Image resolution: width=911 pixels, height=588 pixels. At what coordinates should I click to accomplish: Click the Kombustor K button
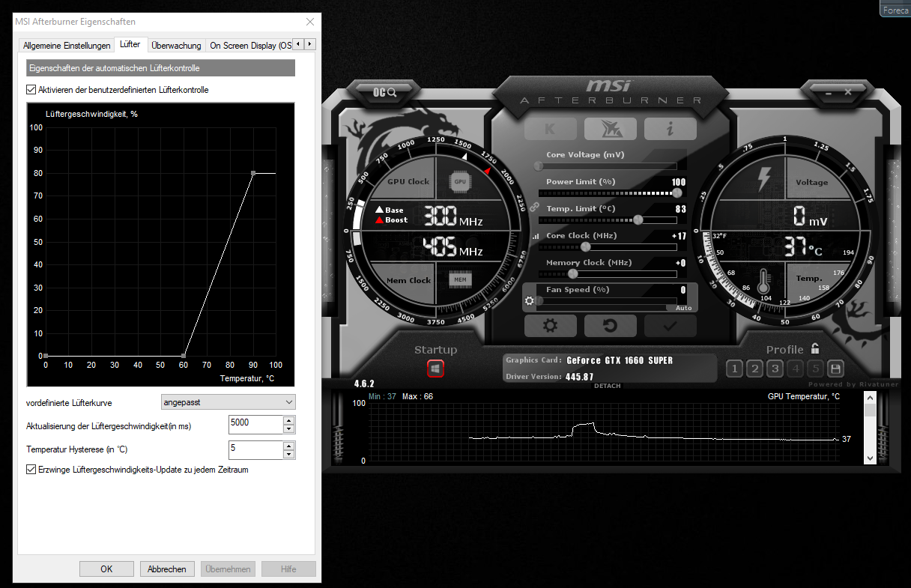[x=551, y=129]
